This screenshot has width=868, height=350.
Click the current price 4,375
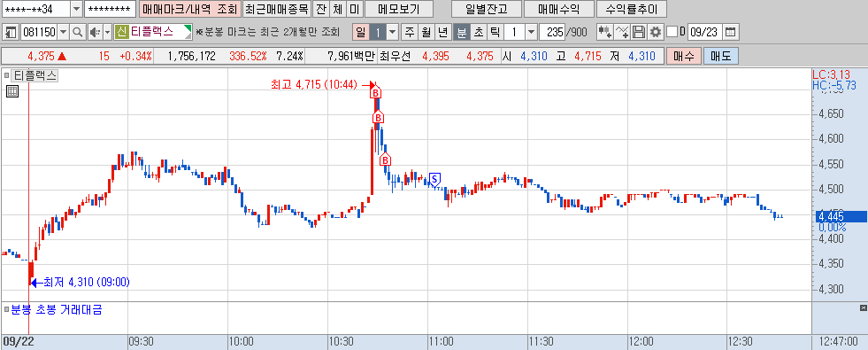(x=41, y=56)
